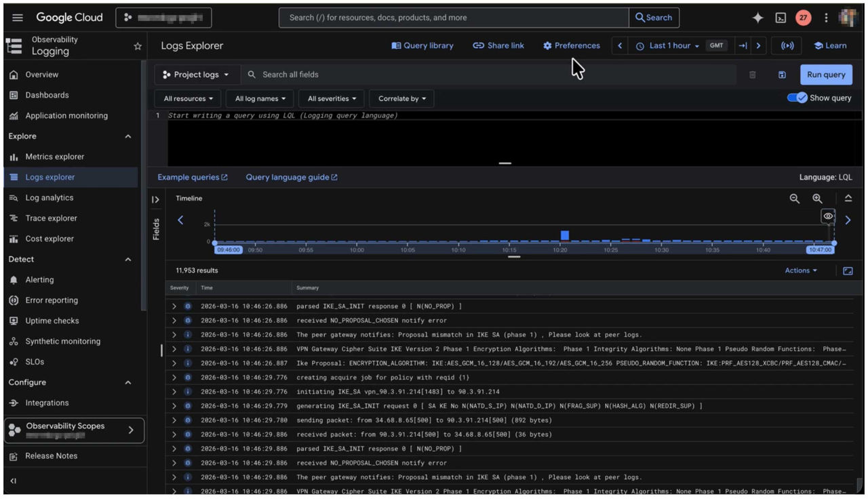The width and height of the screenshot is (868, 499).
Task: Click the user account avatar
Action: click(x=848, y=18)
